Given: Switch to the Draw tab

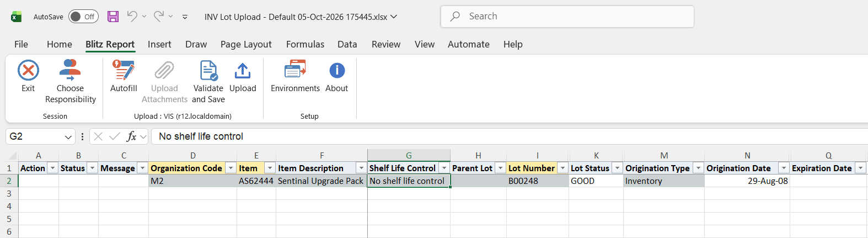Looking at the screenshot, I should click(x=196, y=44).
